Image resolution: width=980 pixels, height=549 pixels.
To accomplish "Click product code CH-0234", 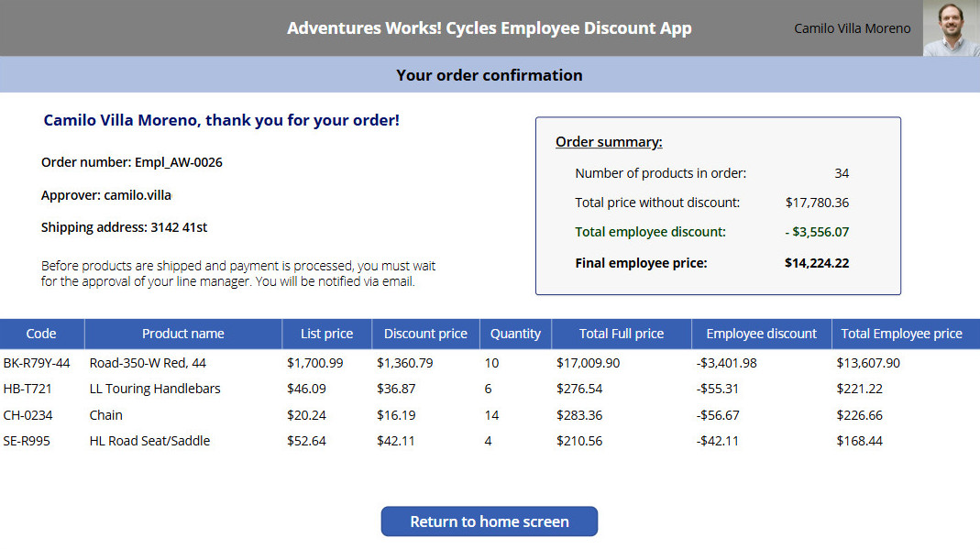I will coord(28,415).
